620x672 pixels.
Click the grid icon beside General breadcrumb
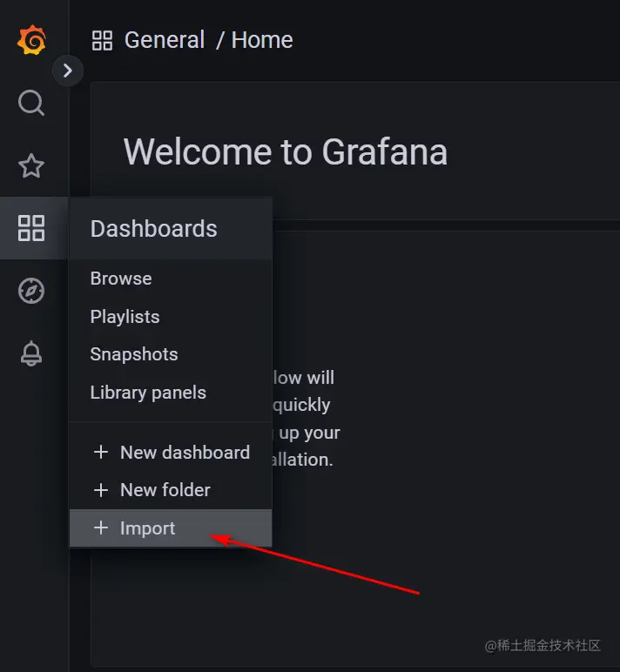tap(102, 40)
